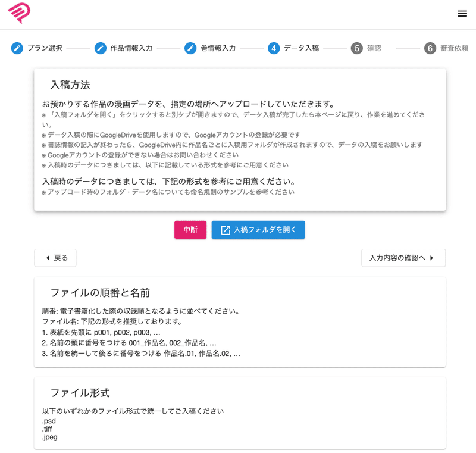The image size is (476, 453).
Task: Proceed with the 入力内容の確認へ button
Action: click(403, 258)
